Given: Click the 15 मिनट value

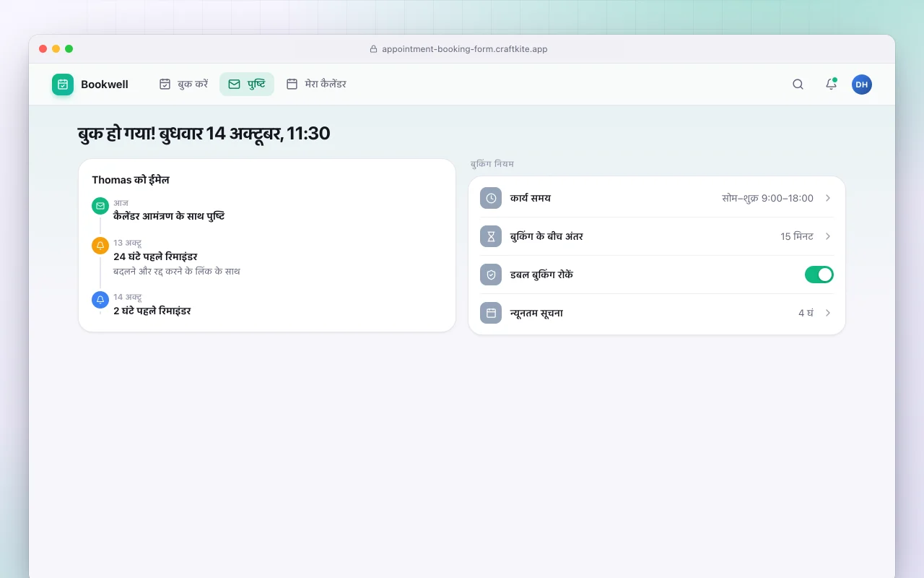Looking at the screenshot, I should [x=797, y=236].
